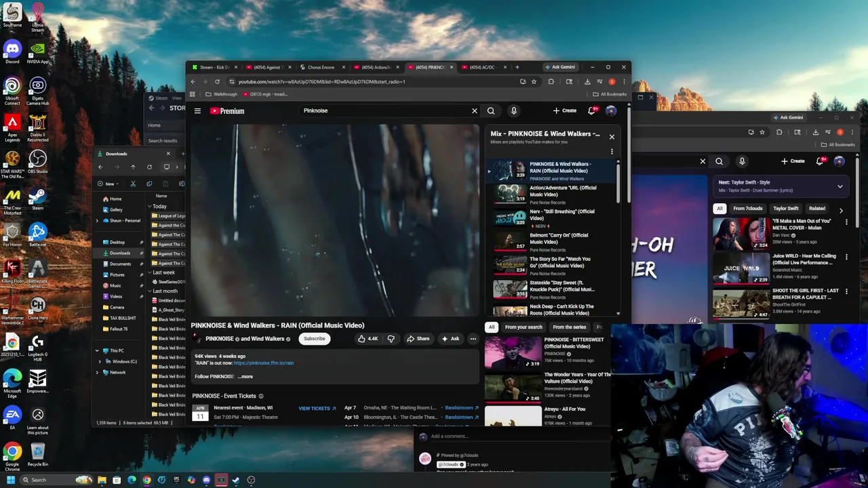Expand Shaun - Personal in explorer sidebar
The height and width of the screenshot is (488, 868).
tap(97, 220)
